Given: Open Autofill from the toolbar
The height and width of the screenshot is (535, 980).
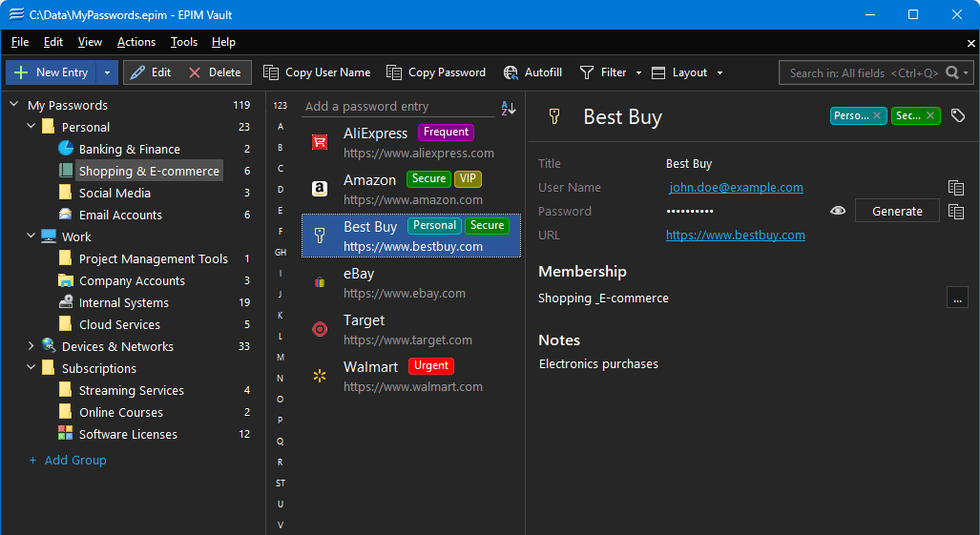Looking at the screenshot, I should pos(532,72).
